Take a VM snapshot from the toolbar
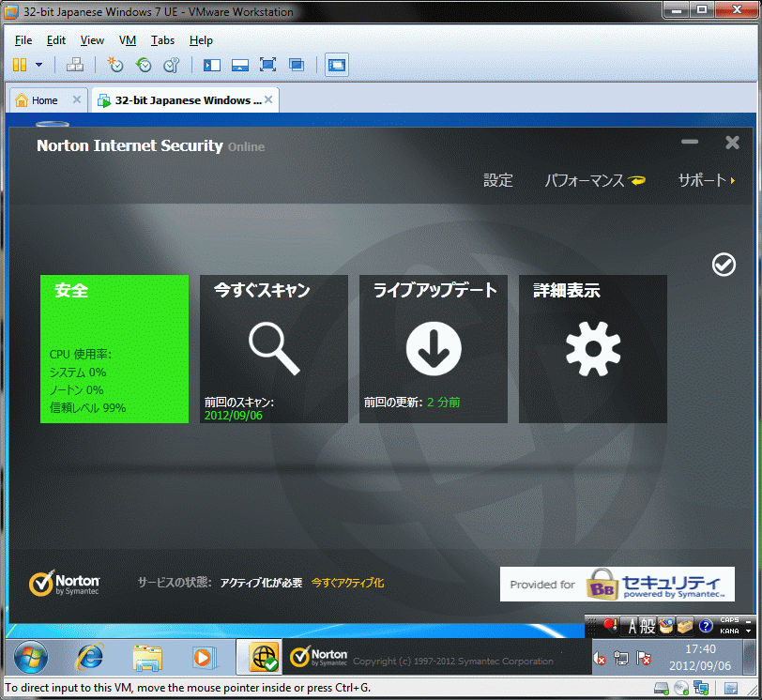The image size is (762, 700). (114, 65)
